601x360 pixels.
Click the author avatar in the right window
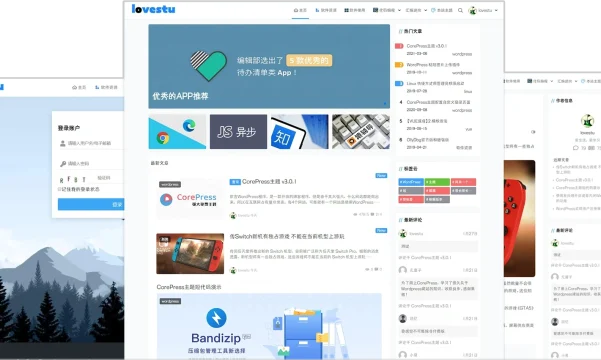(587, 121)
